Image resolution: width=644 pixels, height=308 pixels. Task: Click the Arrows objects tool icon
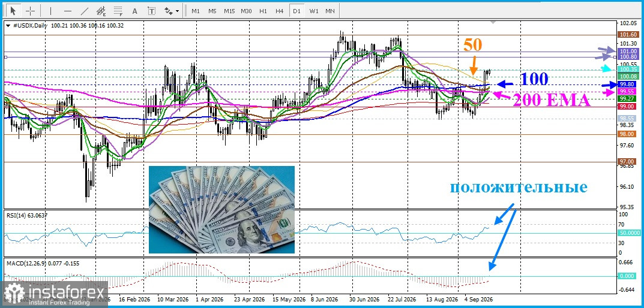[169, 11]
